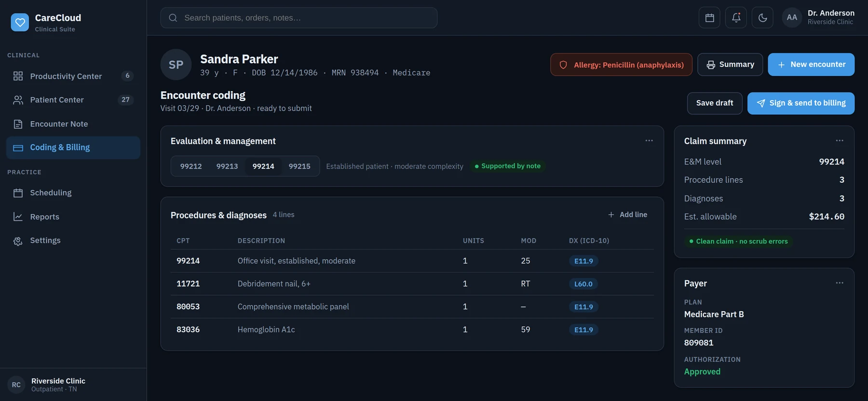Click Save draft button
The height and width of the screenshot is (401, 868).
[x=715, y=103]
